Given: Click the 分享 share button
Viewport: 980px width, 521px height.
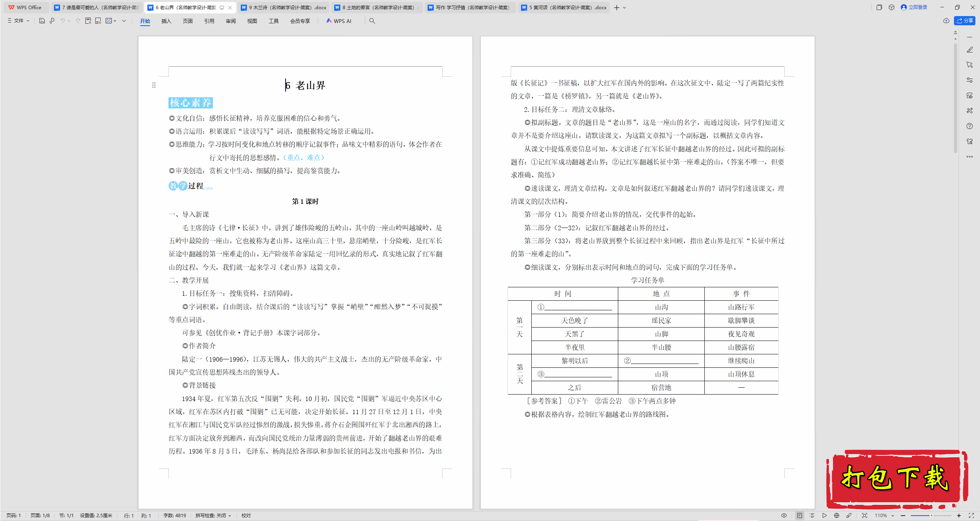Looking at the screenshot, I should pyautogui.click(x=965, y=21).
